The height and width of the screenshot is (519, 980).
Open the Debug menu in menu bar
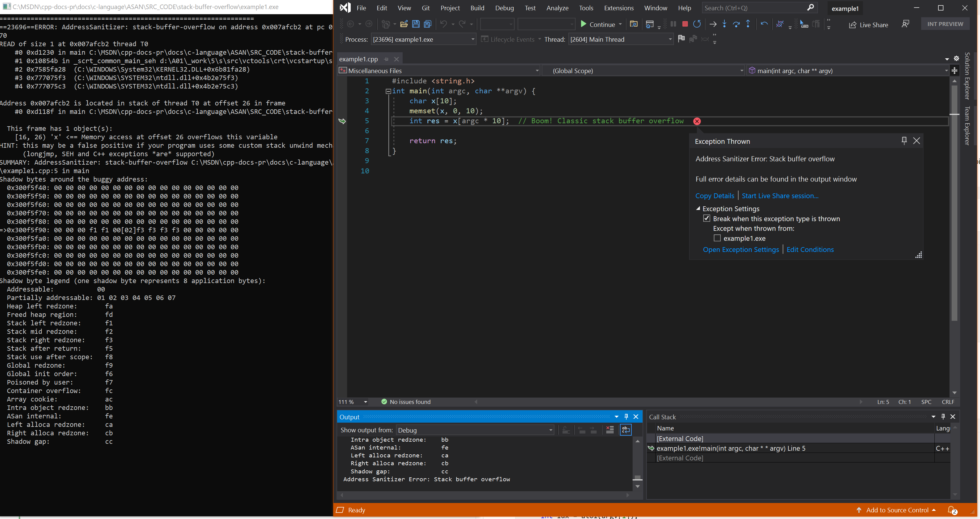[x=504, y=8]
